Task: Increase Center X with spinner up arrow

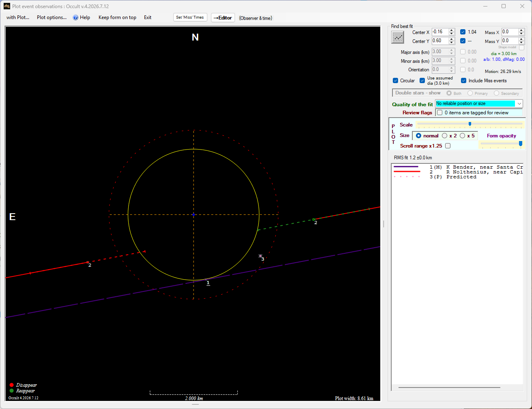Action: click(452, 30)
